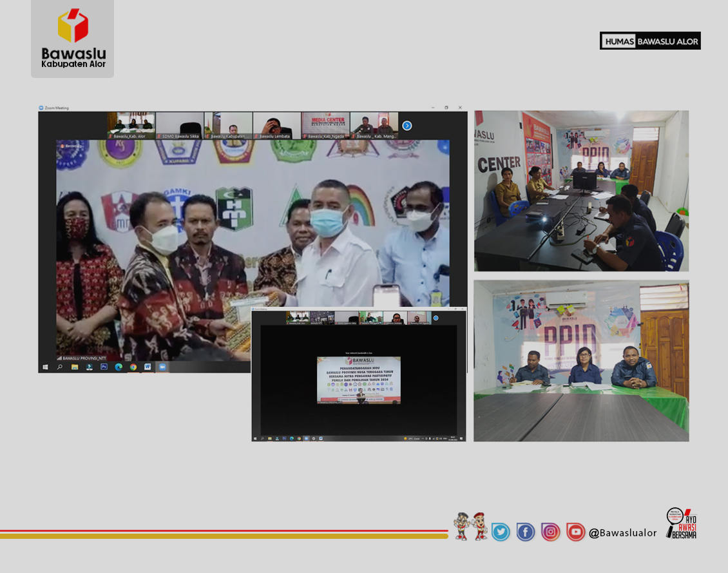728x573 pixels.
Task: Show more participants in smaller Zoom window
Action: coord(436,318)
